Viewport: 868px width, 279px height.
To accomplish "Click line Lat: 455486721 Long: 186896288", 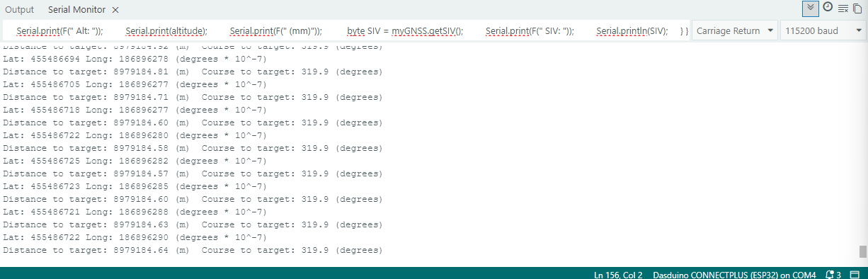I will [135, 212].
